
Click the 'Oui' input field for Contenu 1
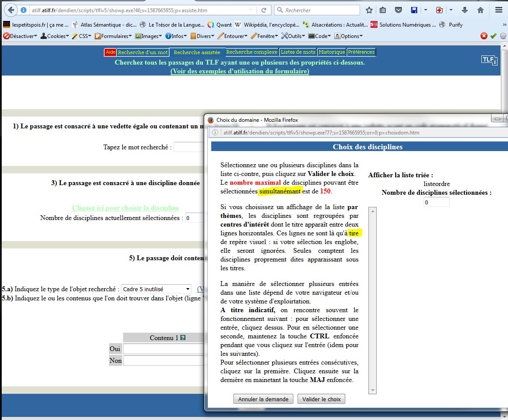pyautogui.click(x=164, y=349)
